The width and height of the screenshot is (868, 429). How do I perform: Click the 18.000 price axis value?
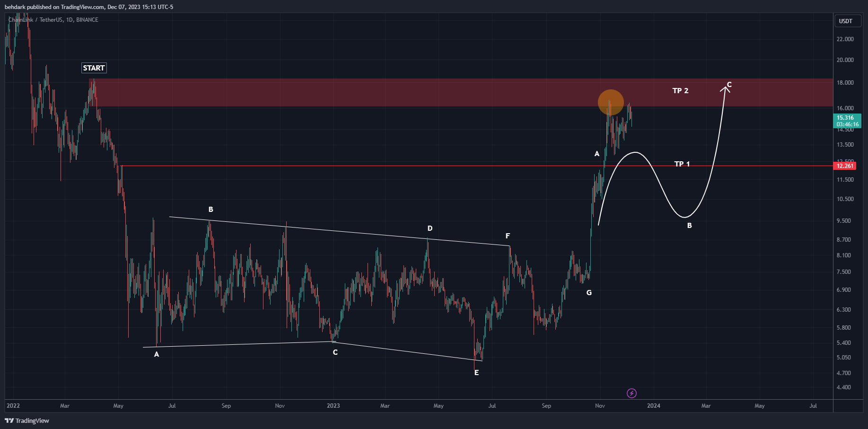point(845,83)
